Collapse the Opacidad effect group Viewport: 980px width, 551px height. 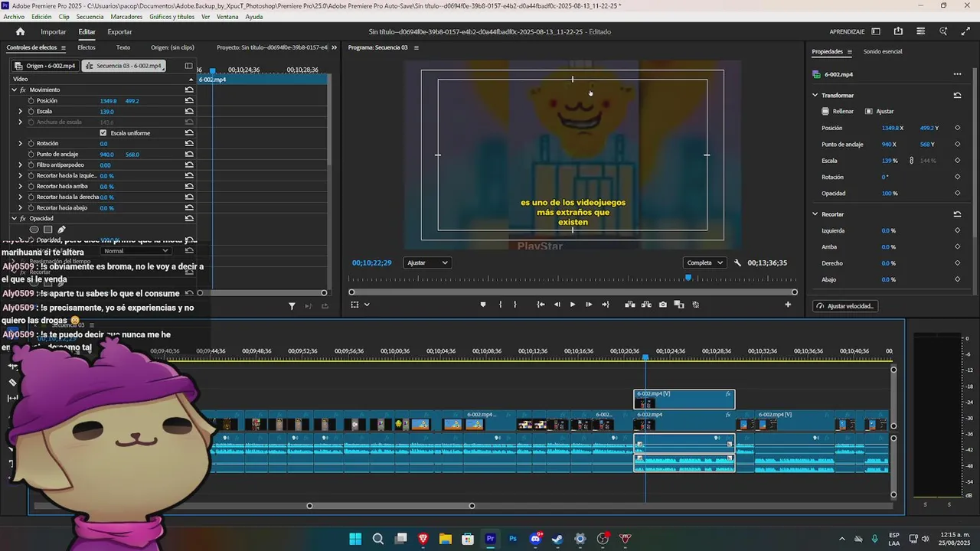[14, 218]
